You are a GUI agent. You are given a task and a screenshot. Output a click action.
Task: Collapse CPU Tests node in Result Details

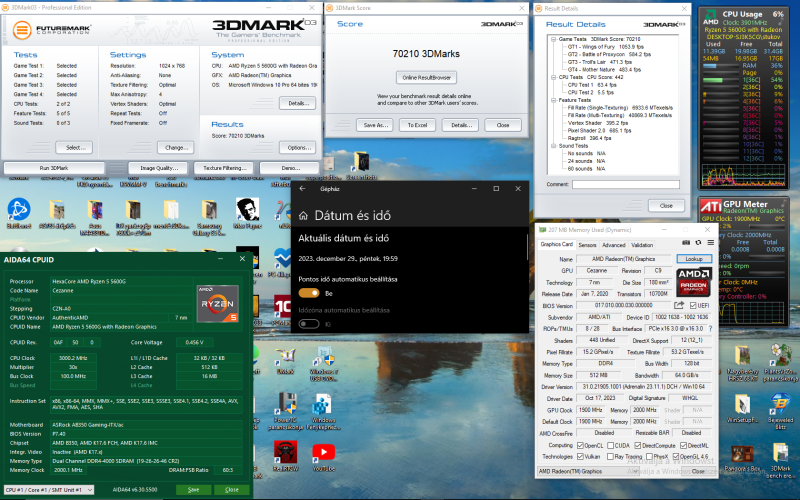553,77
